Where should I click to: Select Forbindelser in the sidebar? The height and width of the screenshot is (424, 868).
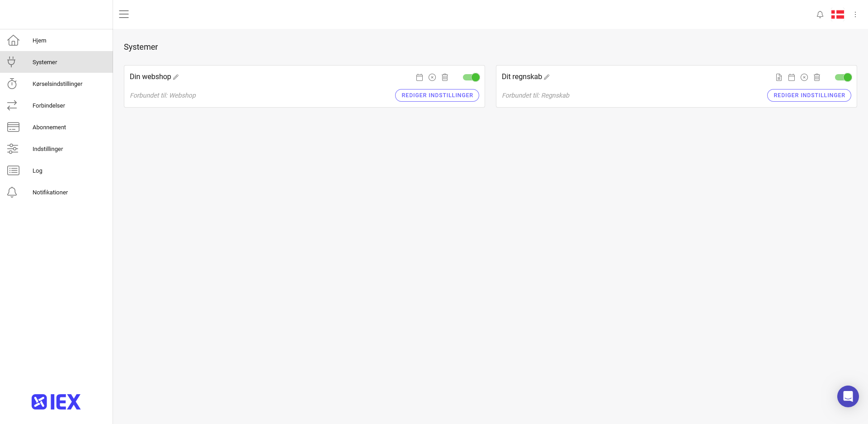48,105
